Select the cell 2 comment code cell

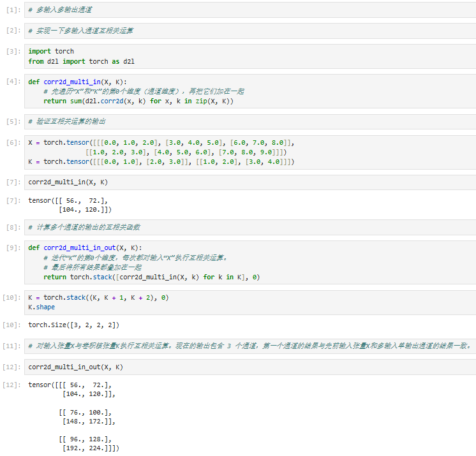(x=250, y=31)
